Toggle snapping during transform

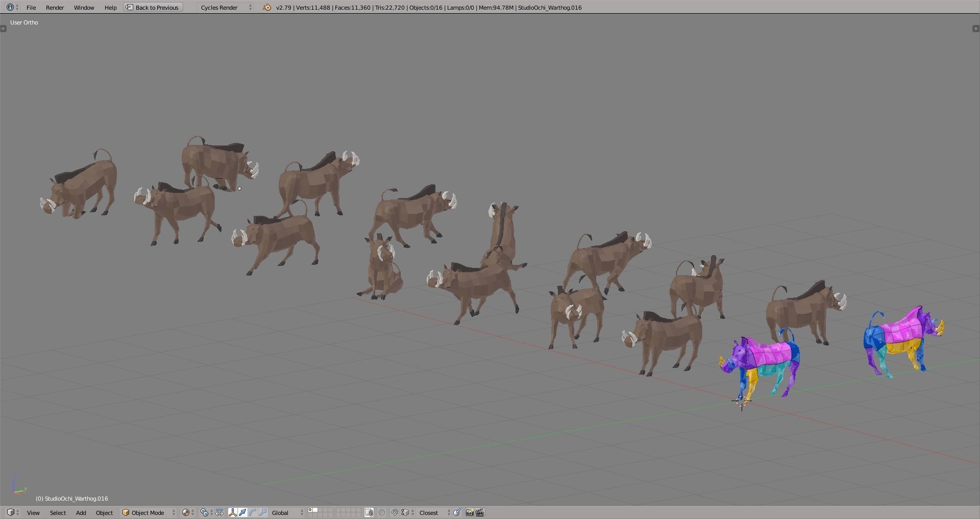394,513
